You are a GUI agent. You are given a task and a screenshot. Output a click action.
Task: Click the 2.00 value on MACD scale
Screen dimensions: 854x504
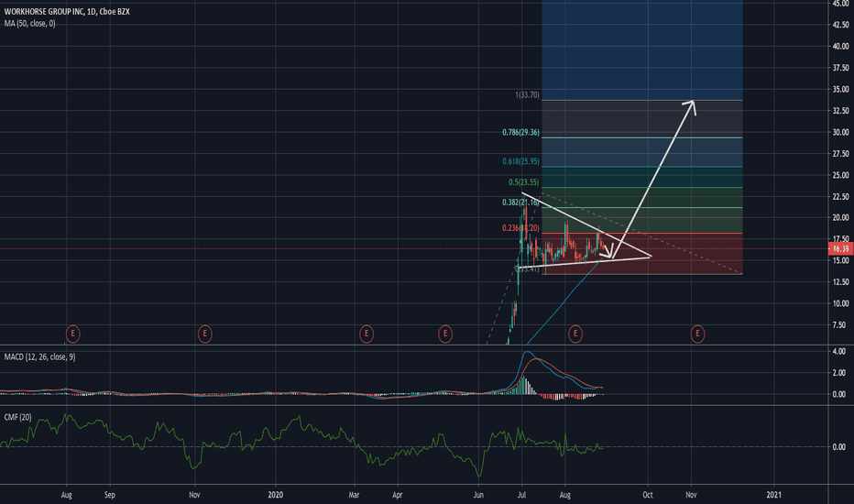tap(838, 373)
